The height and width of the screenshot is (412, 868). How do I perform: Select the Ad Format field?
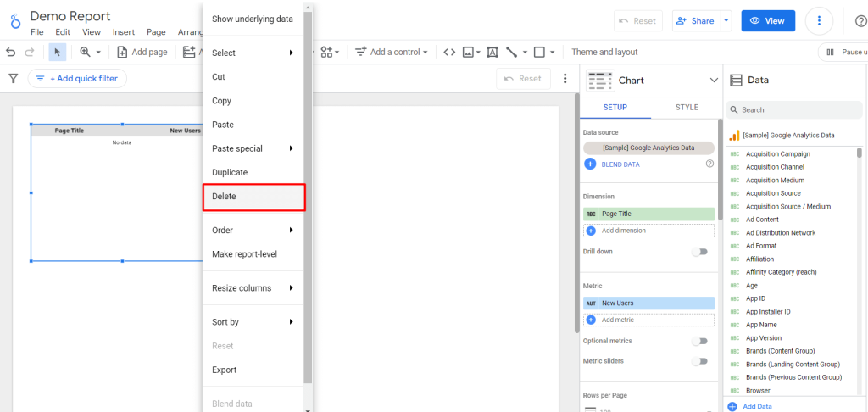coord(761,246)
